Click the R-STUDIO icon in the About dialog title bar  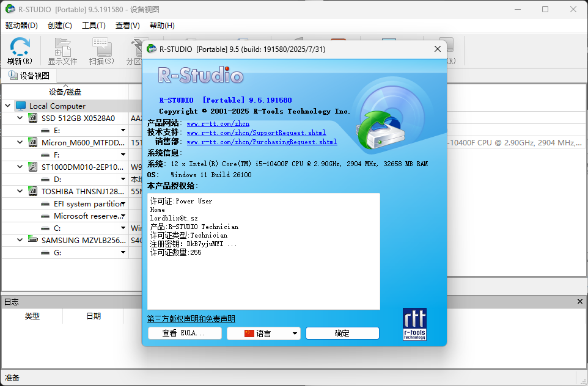(x=152, y=49)
